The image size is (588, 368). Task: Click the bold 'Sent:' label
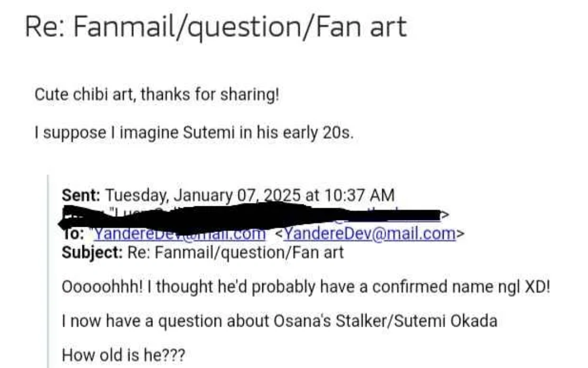[x=81, y=196]
